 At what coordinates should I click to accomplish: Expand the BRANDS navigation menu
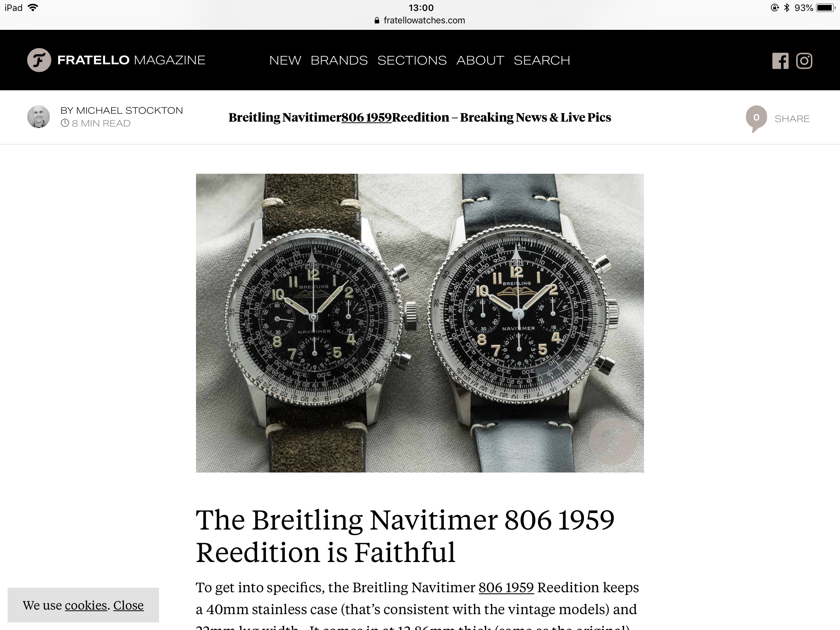click(x=339, y=60)
